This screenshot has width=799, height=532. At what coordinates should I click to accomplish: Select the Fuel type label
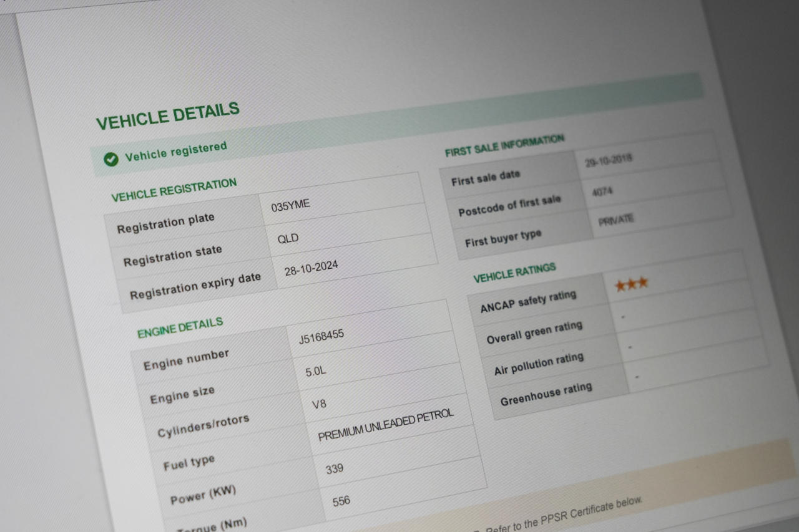point(189,463)
